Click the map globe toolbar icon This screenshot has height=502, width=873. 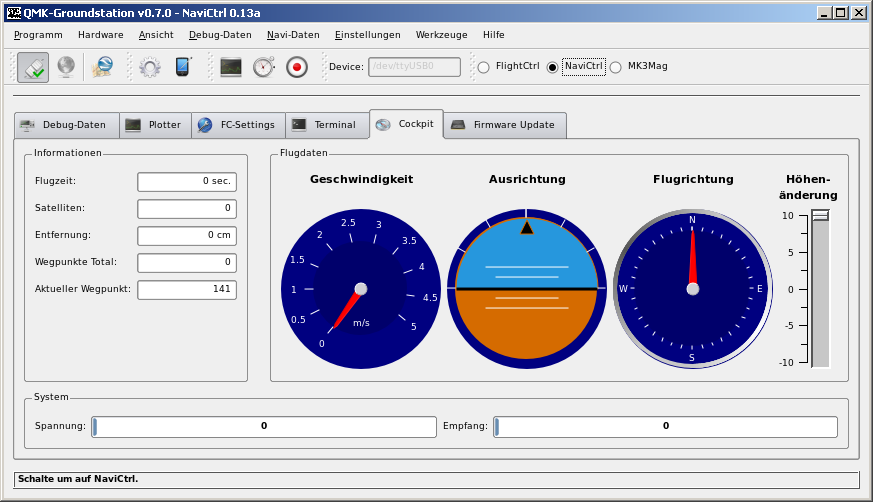[102, 67]
